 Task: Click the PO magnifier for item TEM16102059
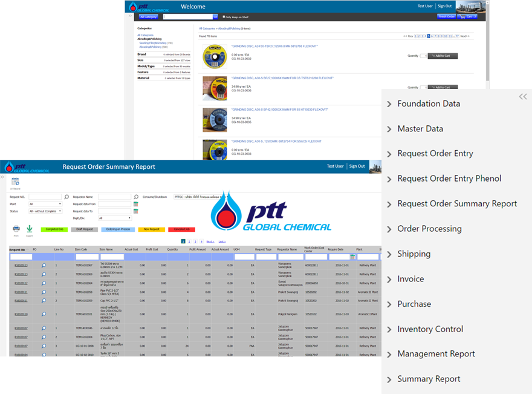click(x=44, y=301)
